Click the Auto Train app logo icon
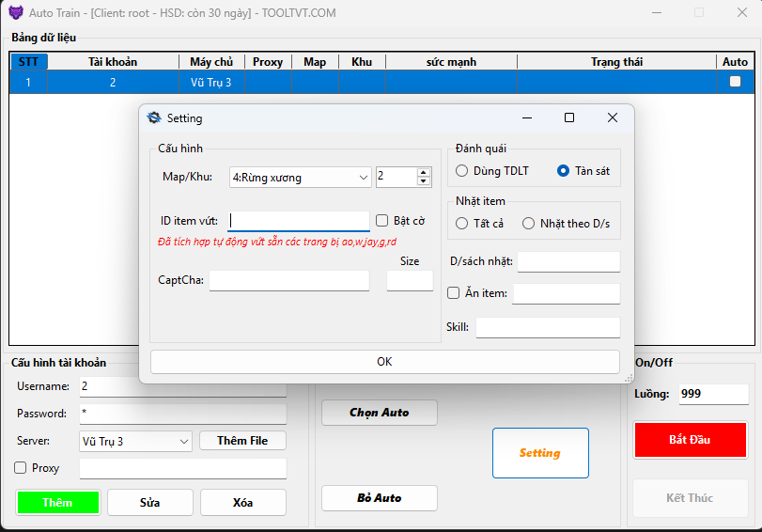The height and width of the screenshot is (532, 762). pyautogui.click(x=16, y=13)
